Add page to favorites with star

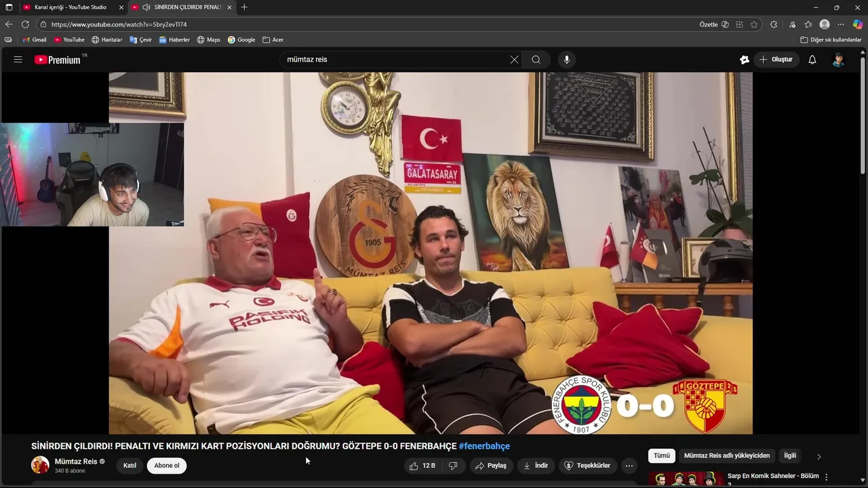[x=754, y=24]
